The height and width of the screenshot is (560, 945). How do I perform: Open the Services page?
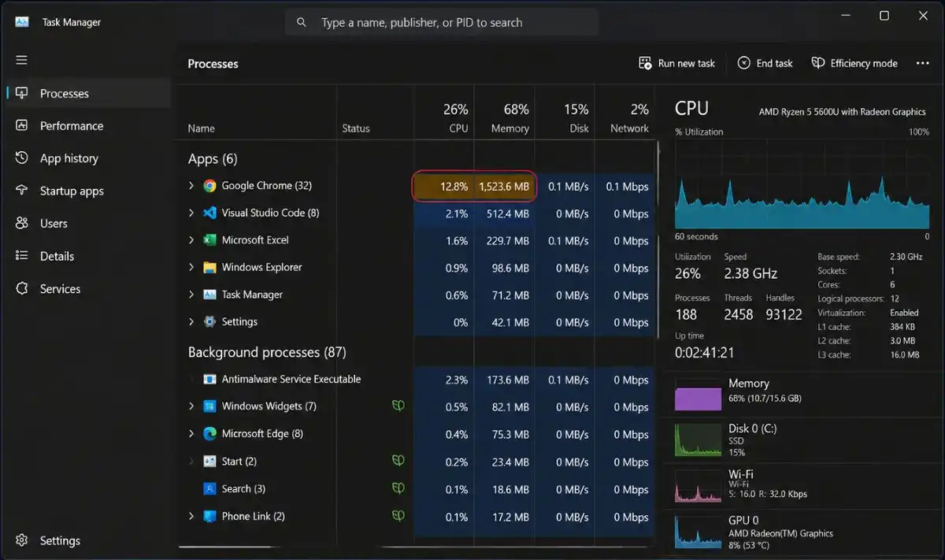point(89,289)
